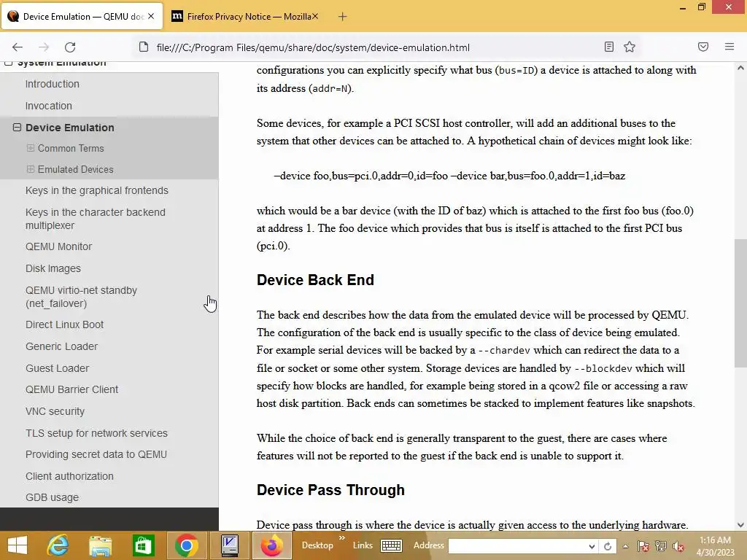Switch to Firefox Privacy Notice tab

[245, 17]
